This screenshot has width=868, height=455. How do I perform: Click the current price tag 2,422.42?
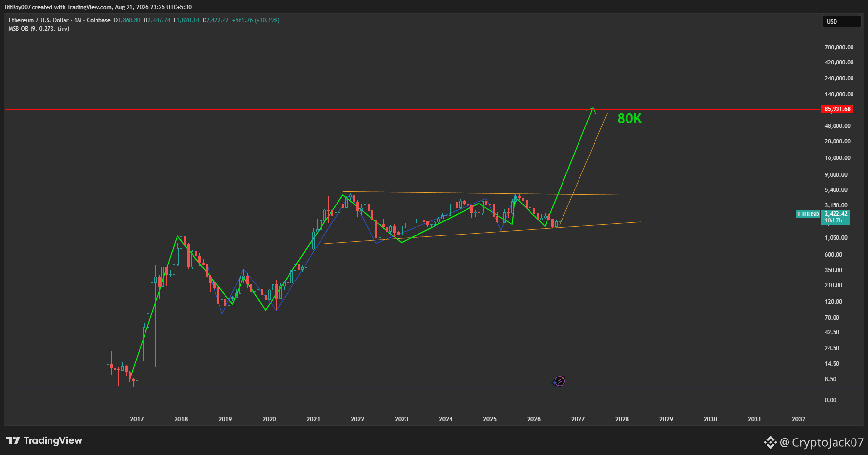coord(836,214)
